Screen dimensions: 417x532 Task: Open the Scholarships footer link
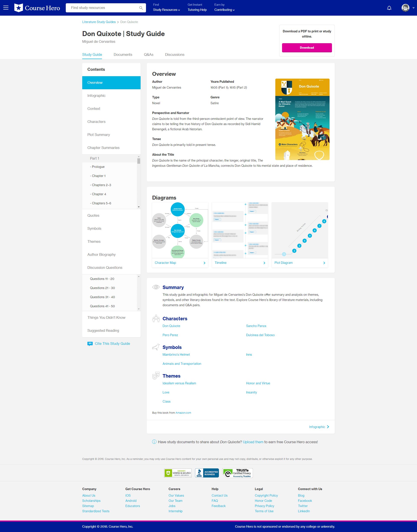coord(91,501)
